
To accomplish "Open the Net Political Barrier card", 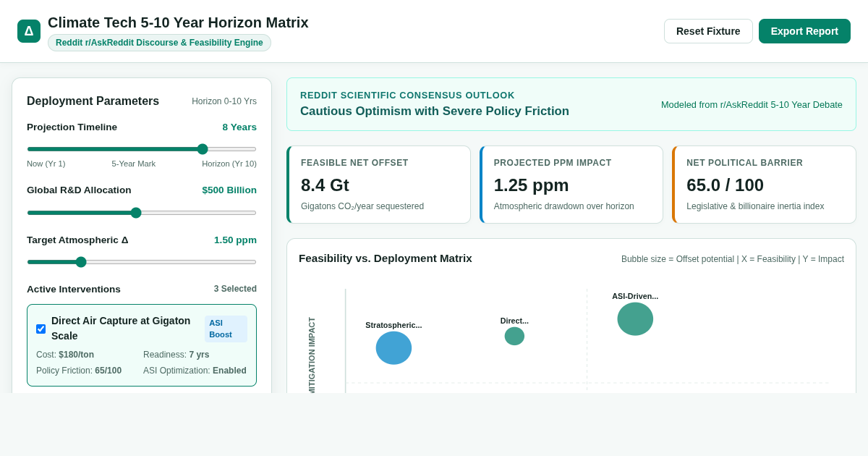I will coord(764,185).
